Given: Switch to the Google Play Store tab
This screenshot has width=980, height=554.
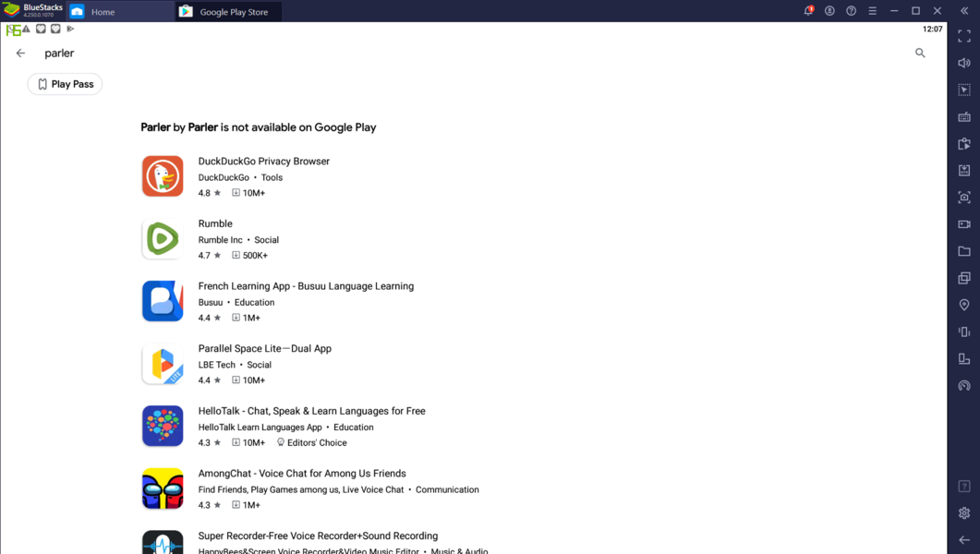Looking at the screenshot, I should pos(229,11).
